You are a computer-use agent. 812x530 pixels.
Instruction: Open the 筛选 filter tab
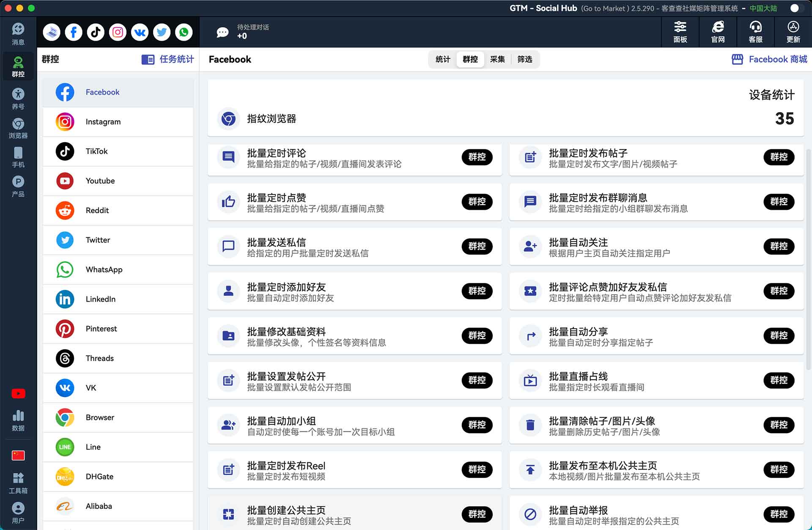[524, 59]
